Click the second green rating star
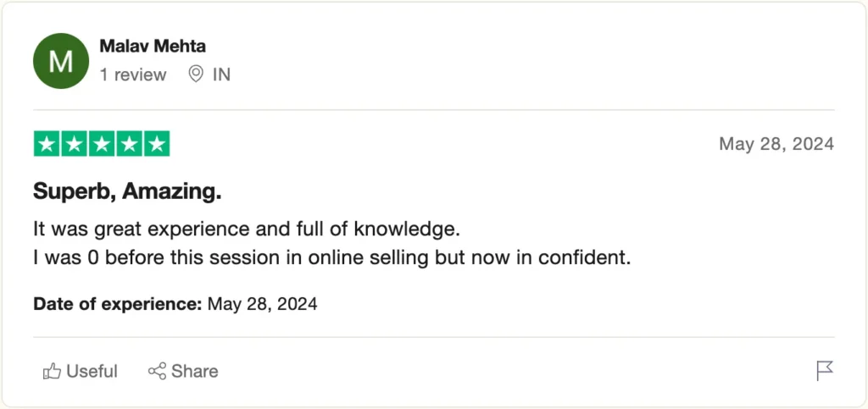Image resolution: width=868 pixels, height=409 pixels. tap(75, 144)
